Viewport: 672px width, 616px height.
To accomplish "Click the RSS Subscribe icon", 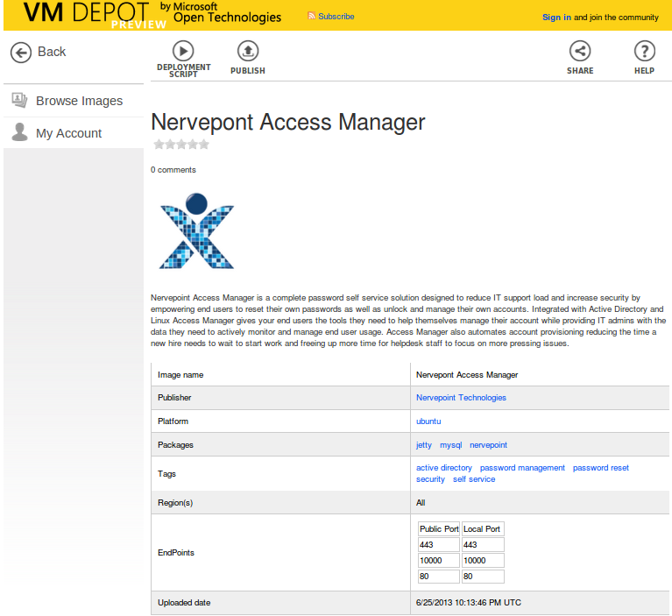I will (312, 17).
